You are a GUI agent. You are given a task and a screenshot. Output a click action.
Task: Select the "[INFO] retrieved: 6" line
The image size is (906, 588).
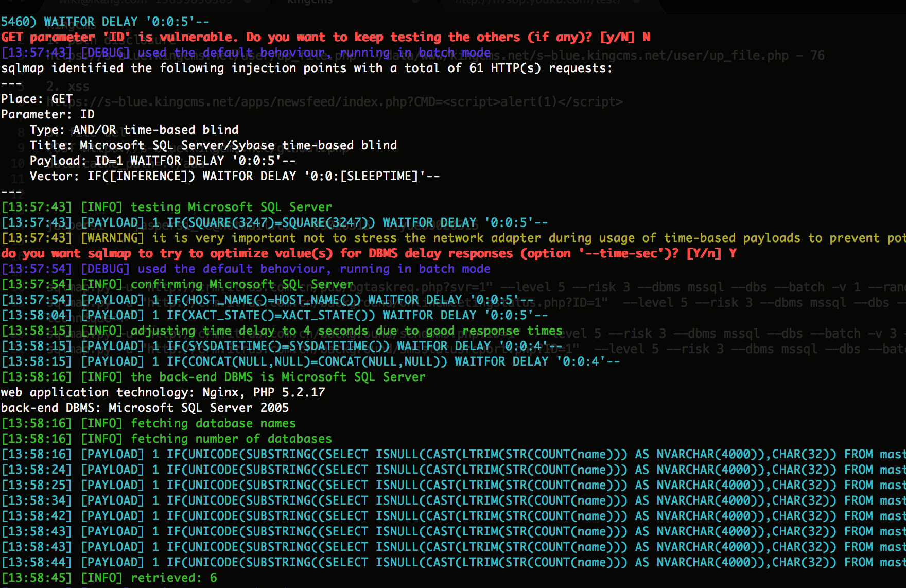point(109,578)
